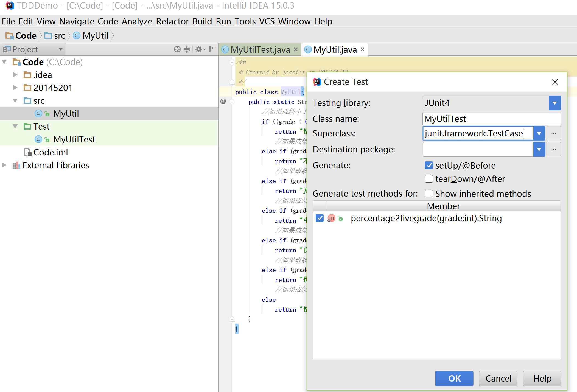Click Help in Create Test dialog
This screenshot has width=577, height=392.
(x=542, y=379)
